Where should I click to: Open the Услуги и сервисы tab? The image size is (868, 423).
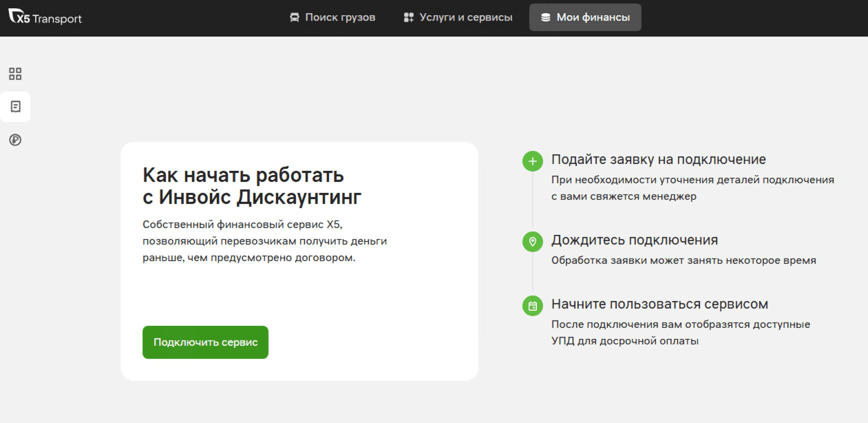coord(458,17)
